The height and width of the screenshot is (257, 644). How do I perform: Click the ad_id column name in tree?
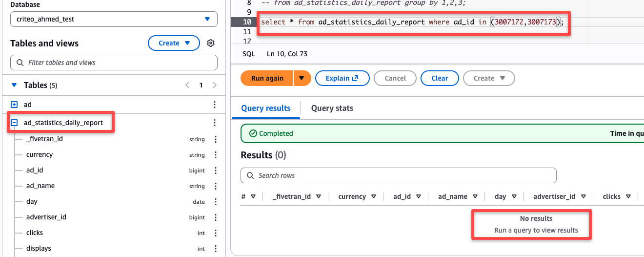[x=35, y=170]
